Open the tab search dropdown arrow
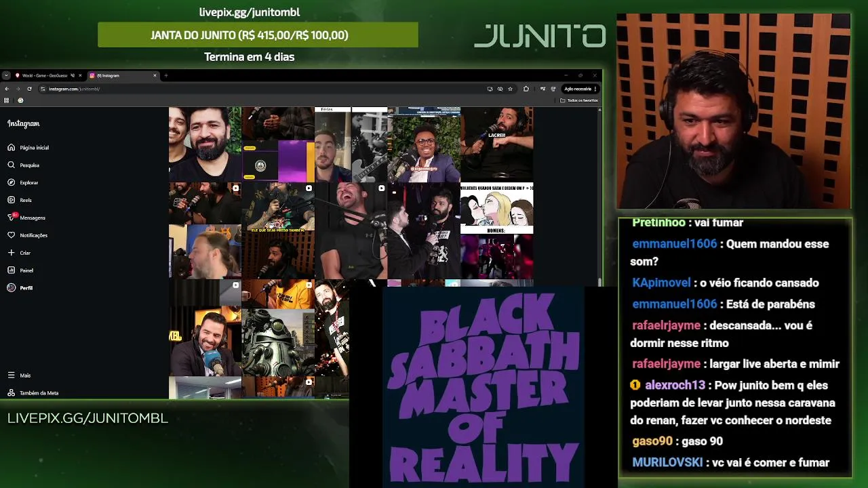 coord(6,75)
